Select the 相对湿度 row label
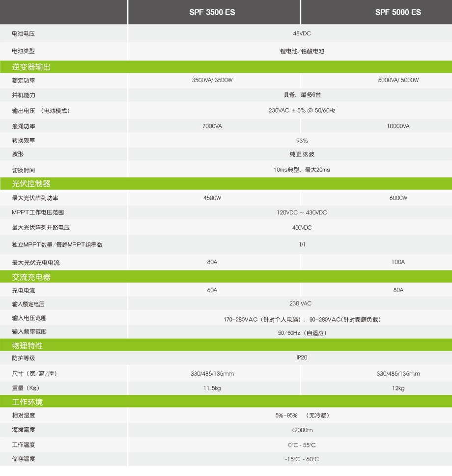 point(24,416)
